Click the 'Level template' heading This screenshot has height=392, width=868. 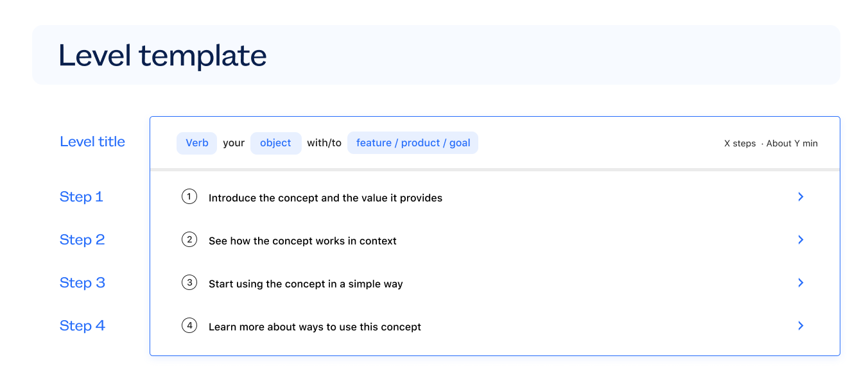click(x=162, y=56)
